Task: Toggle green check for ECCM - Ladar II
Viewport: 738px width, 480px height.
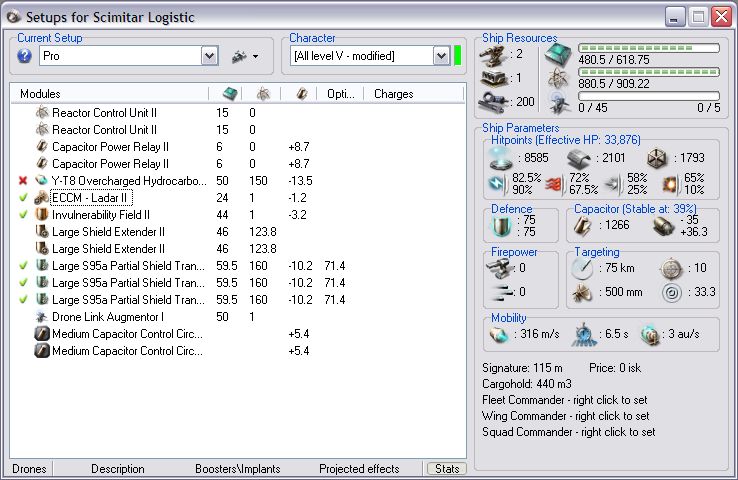Action: [x=23, y=197]
